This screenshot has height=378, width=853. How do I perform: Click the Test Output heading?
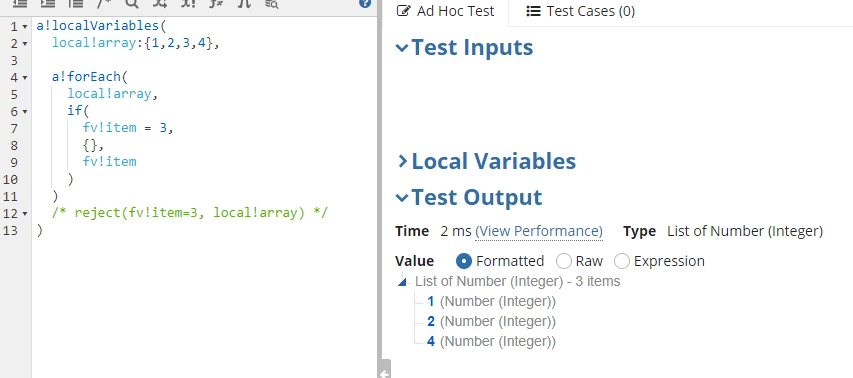[x=477, y=197]
